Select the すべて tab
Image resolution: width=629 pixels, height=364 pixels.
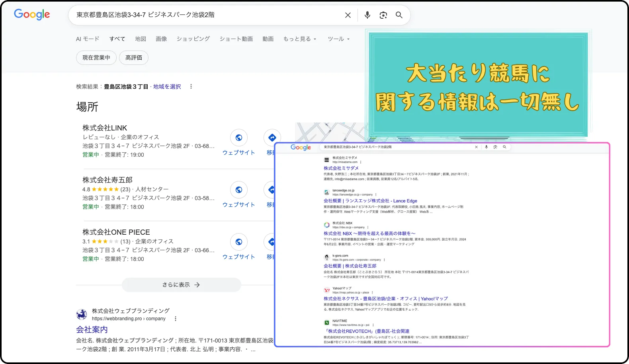tap(117, 39)
